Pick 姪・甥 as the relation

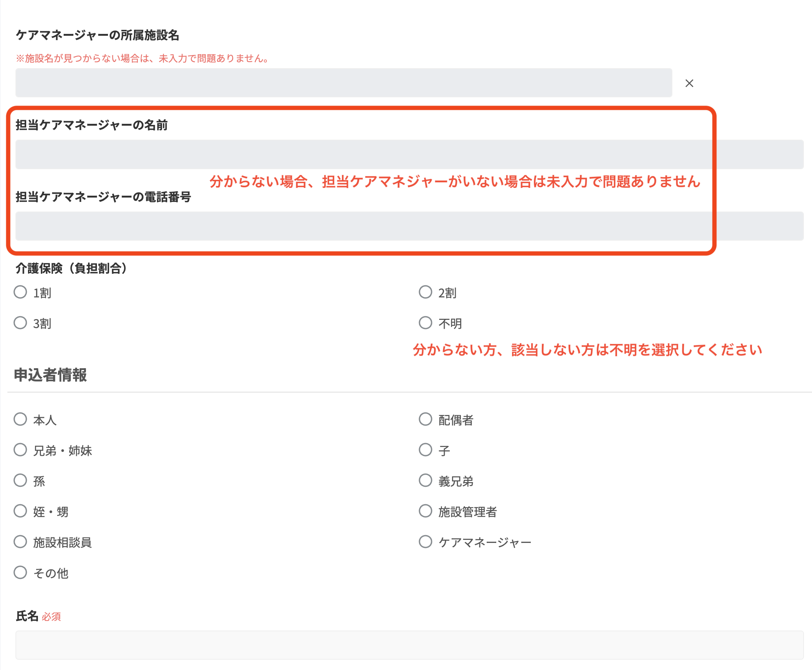click(20, 511)
